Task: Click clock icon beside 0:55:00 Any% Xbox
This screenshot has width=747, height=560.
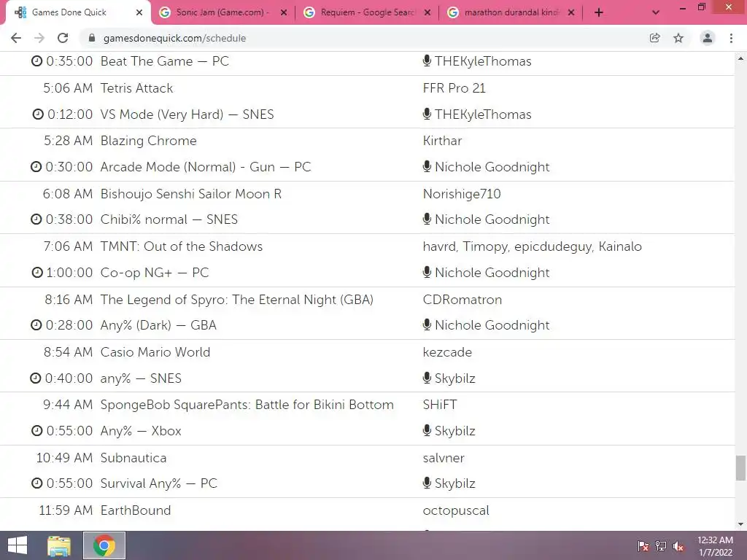Action: click(x=36, y=430)
